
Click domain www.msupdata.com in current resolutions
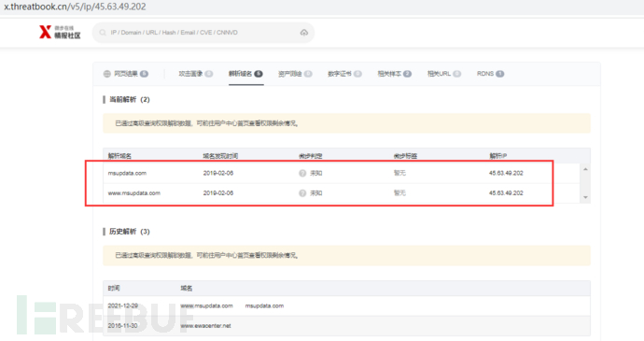pyautogui.click(x=133, y=192)
